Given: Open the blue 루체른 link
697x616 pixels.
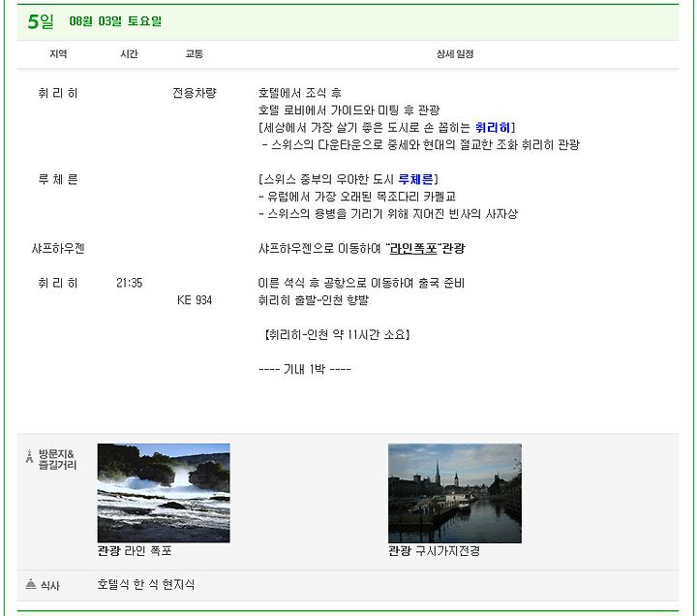Looking at the screenshot, I should click(x=415, y=179).
